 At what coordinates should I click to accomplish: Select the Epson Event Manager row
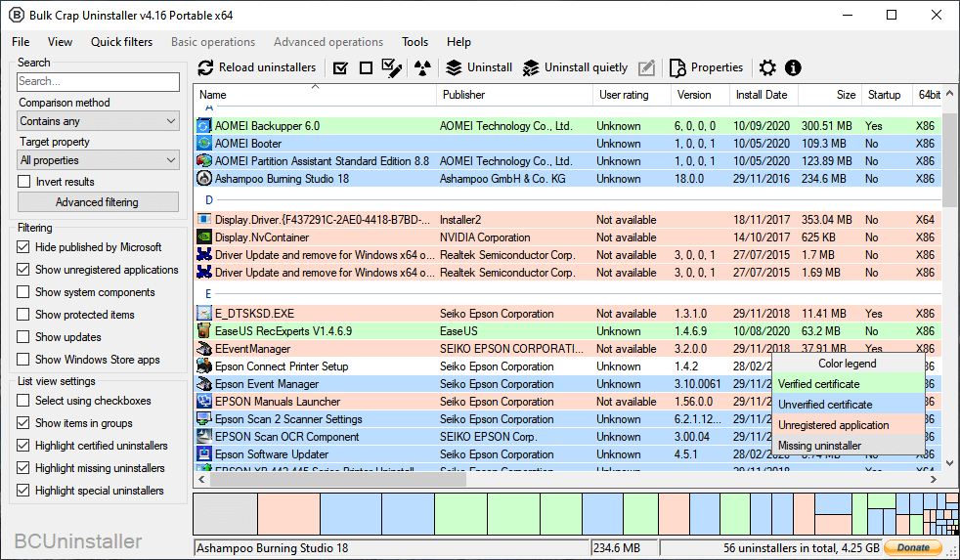click(568, 384)
